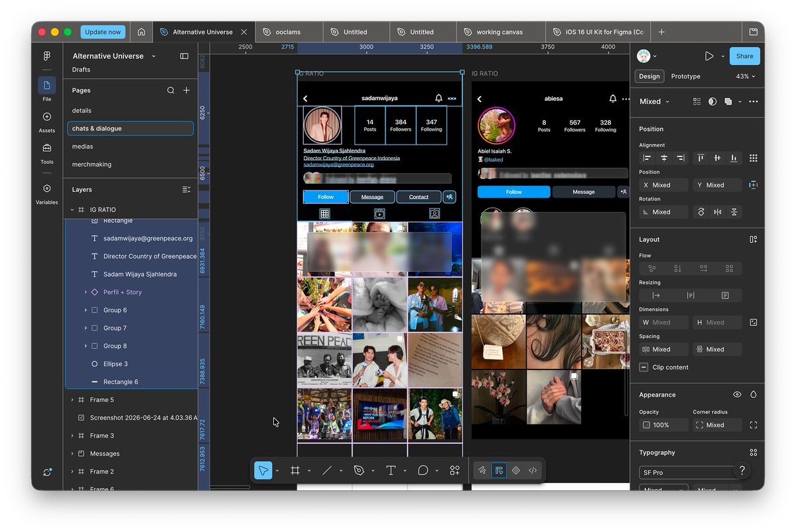The image size is (796, 532).
Task: Open the Pen tool options chevron
Action: click(x=373, y=471)
